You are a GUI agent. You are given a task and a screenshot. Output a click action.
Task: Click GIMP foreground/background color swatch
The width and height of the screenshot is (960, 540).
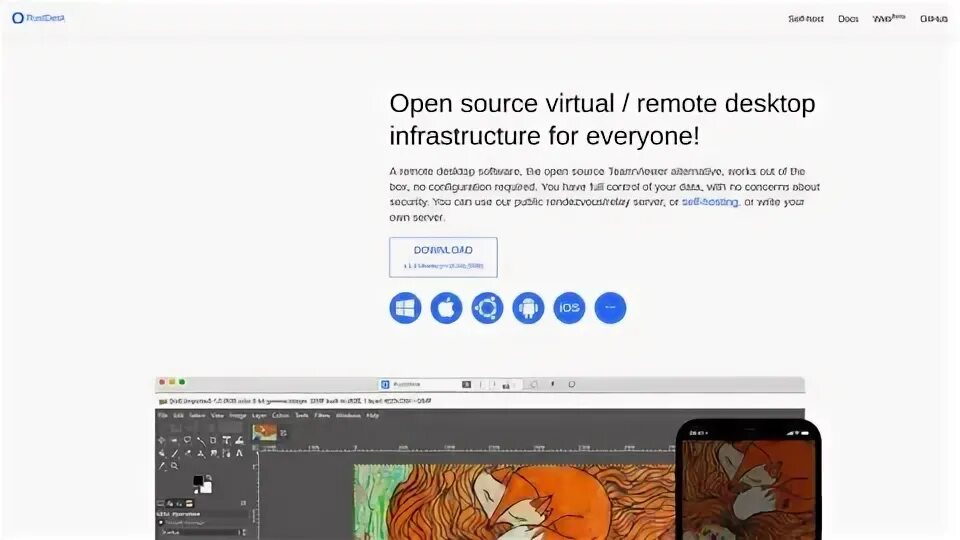[x=203, y=484]
